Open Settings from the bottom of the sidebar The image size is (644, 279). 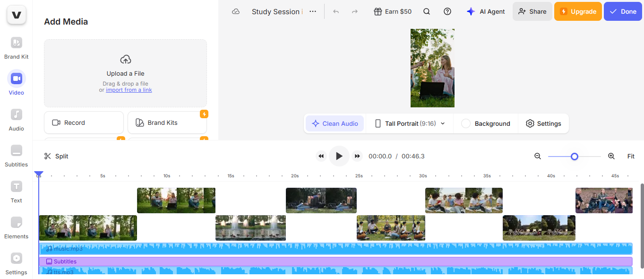[16, 263]
